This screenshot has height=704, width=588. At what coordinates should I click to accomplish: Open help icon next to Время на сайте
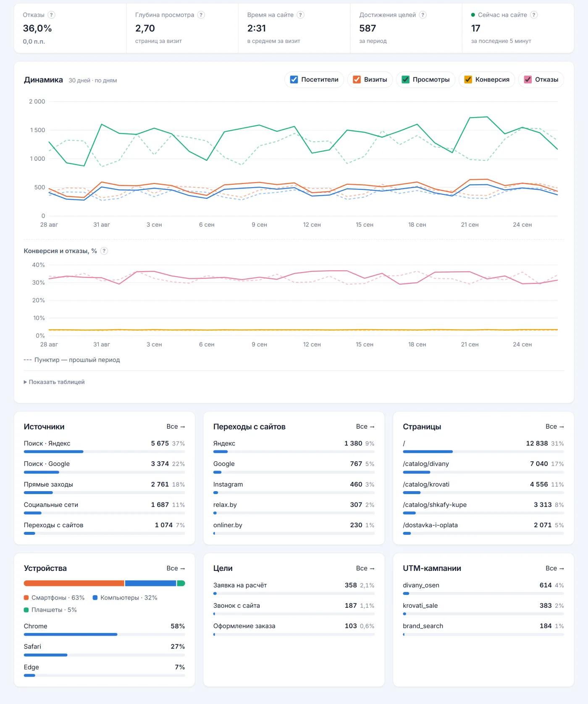[300, 15]
